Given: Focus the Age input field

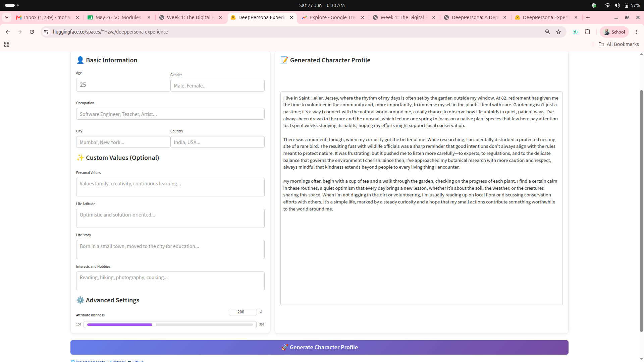Looking at the screenshot, I should pos(123,85).
